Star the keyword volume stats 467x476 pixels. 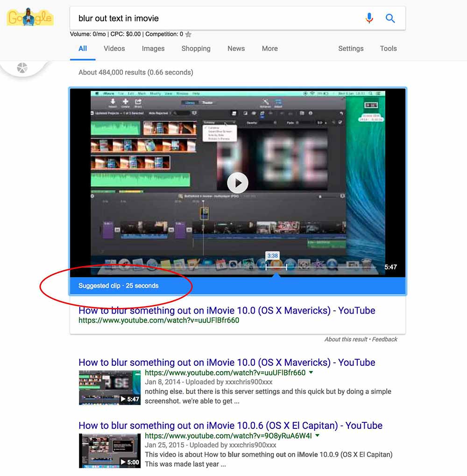pos(188,35)
